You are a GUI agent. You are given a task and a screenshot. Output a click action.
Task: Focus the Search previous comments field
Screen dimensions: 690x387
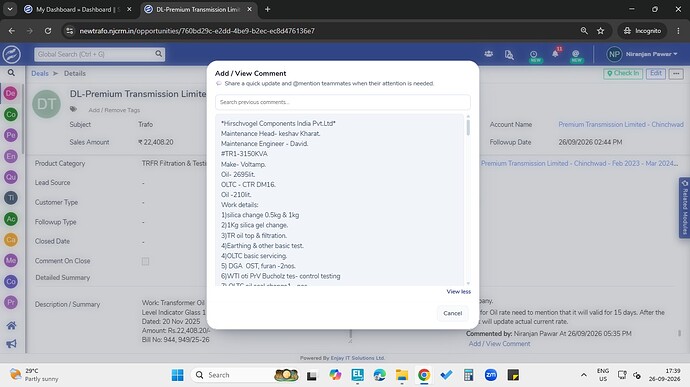[x=342, y=102]
